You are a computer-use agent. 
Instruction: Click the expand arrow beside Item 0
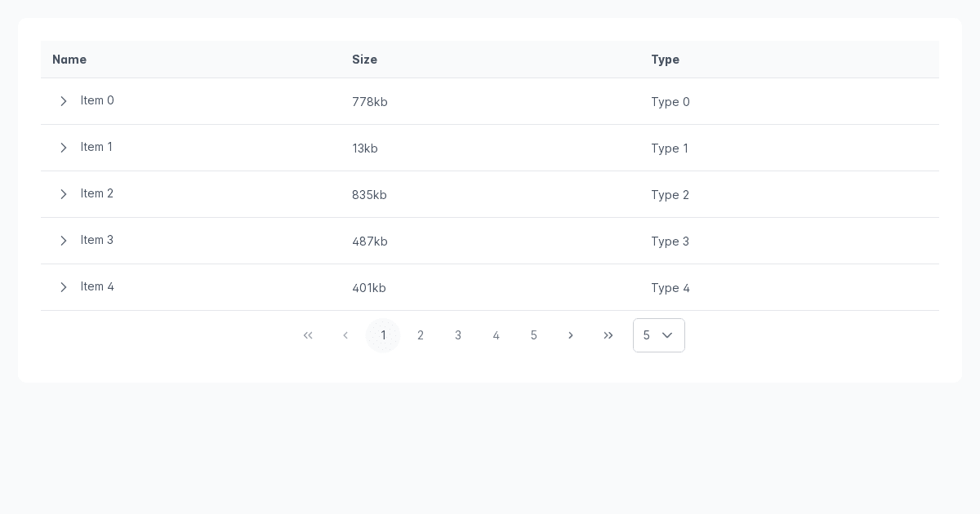coord(64,101)
